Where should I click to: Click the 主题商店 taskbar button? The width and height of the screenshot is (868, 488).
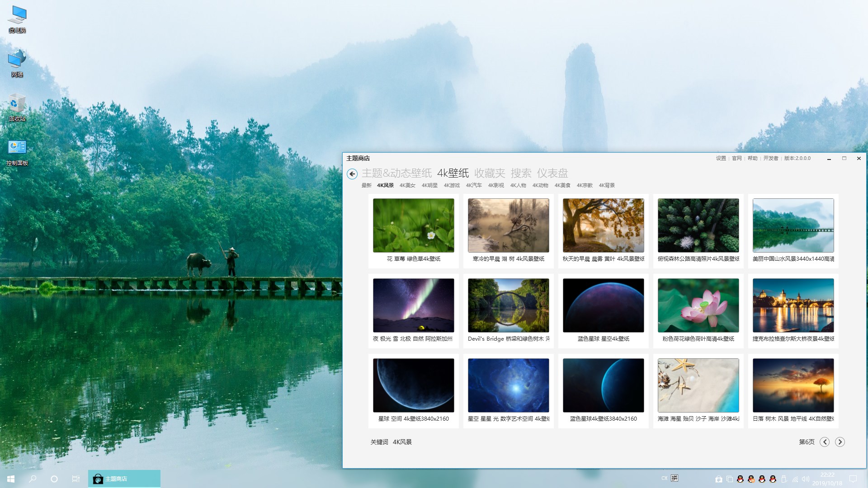[124, 479]
